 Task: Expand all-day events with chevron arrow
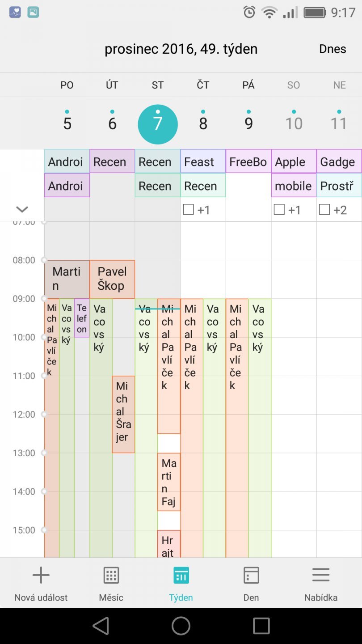pyautogui.click(x=22, y=209)
